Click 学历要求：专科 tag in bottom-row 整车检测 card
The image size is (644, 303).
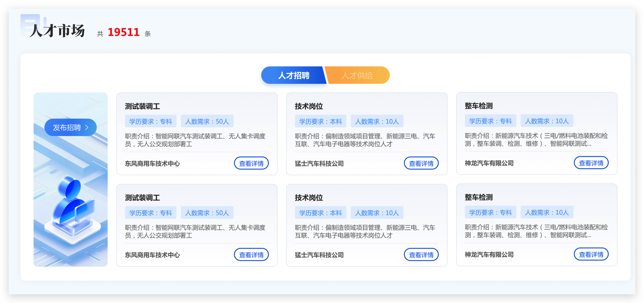coord(490,212)
